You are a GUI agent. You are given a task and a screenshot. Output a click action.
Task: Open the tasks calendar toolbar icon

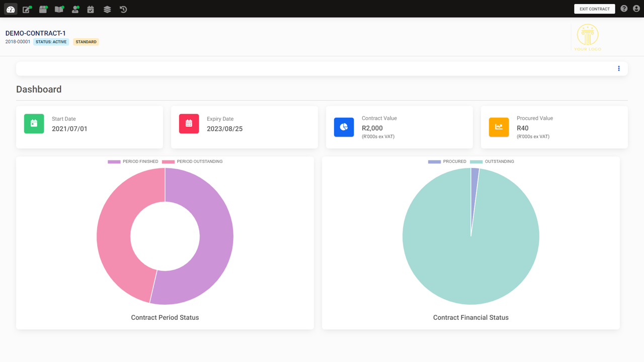pyautogui.click(x=91, y=9)
